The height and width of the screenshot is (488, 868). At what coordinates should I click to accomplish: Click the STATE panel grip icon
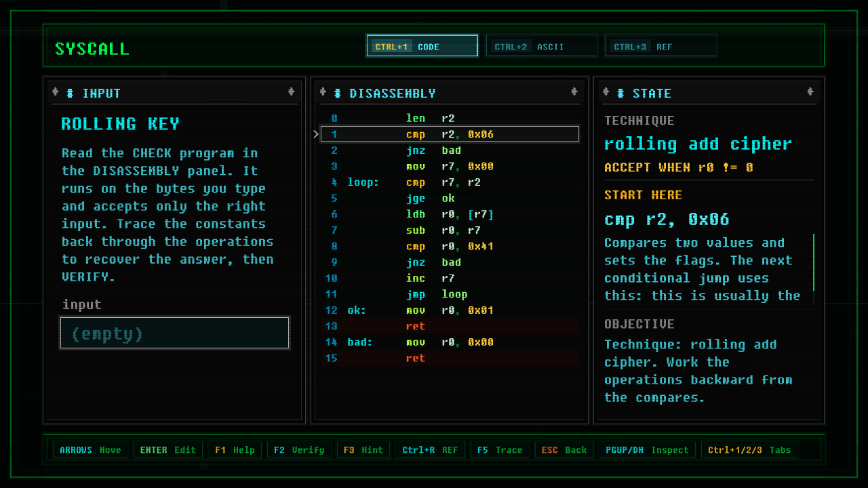(620, 93)
